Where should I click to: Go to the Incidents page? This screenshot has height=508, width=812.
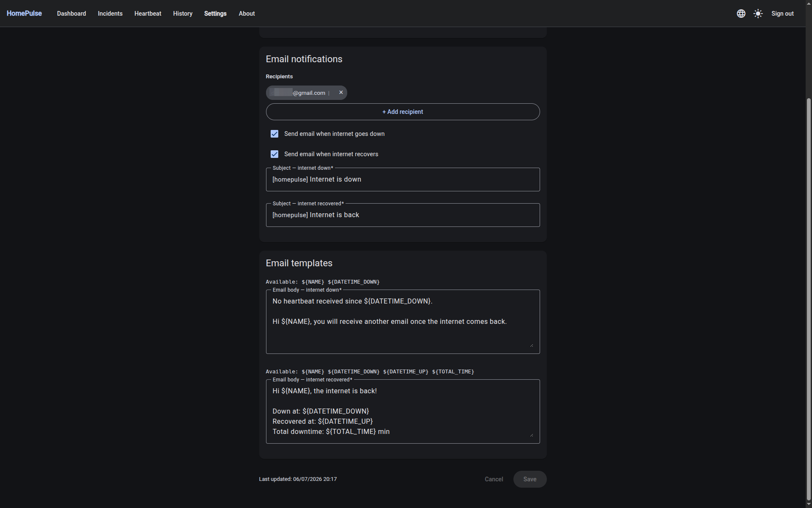110,14
